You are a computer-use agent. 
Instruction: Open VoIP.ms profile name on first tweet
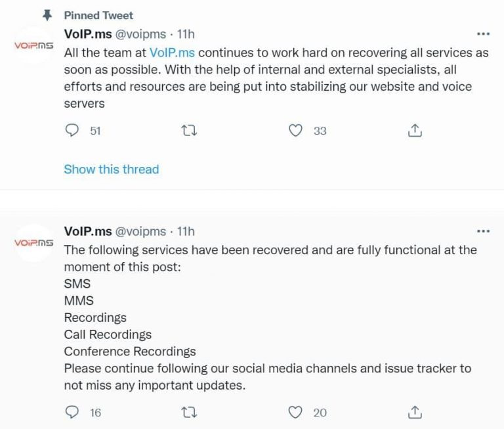(88, 34)
